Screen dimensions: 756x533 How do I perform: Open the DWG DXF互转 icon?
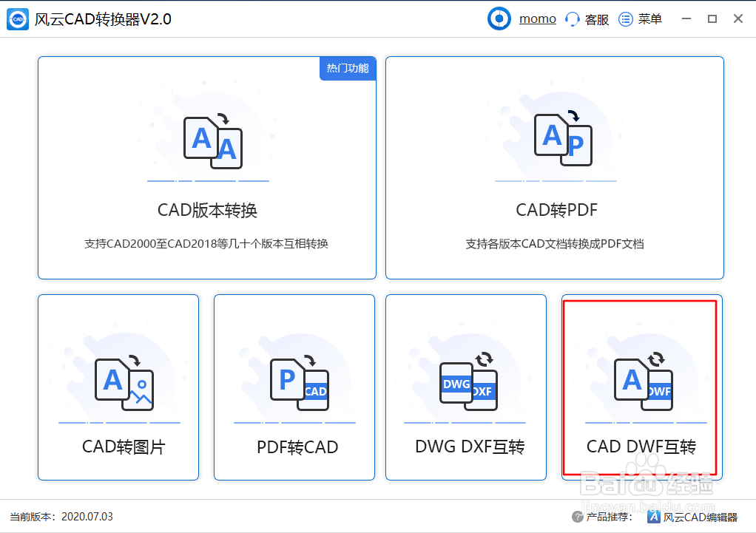469,381
